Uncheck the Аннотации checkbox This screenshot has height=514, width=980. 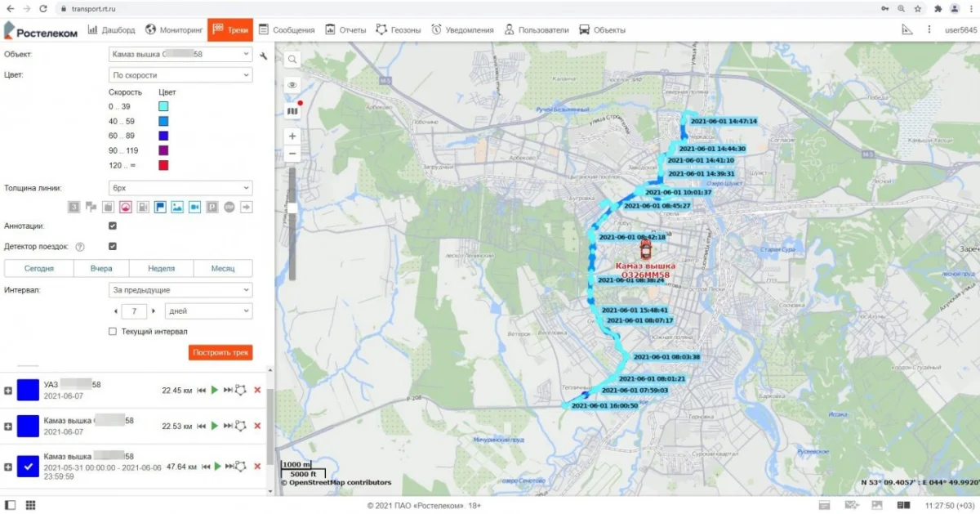113,226
